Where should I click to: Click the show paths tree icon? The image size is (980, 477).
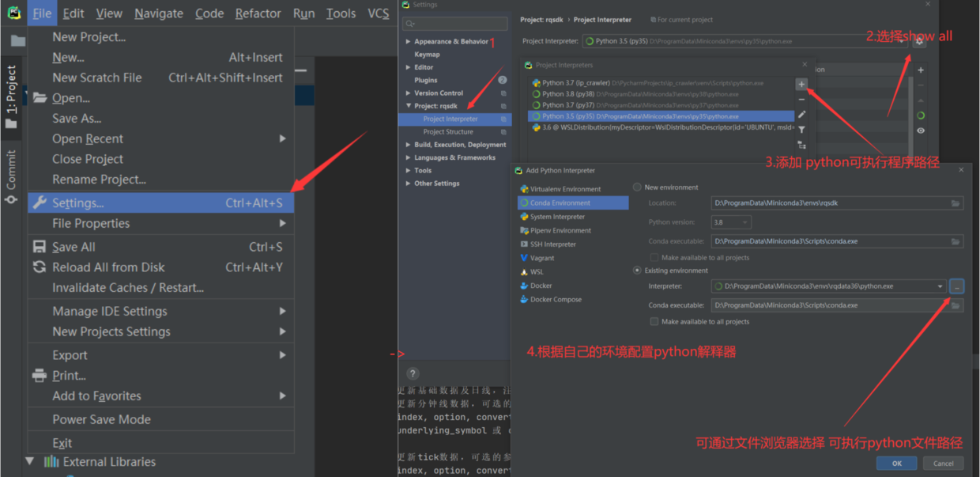801,145
